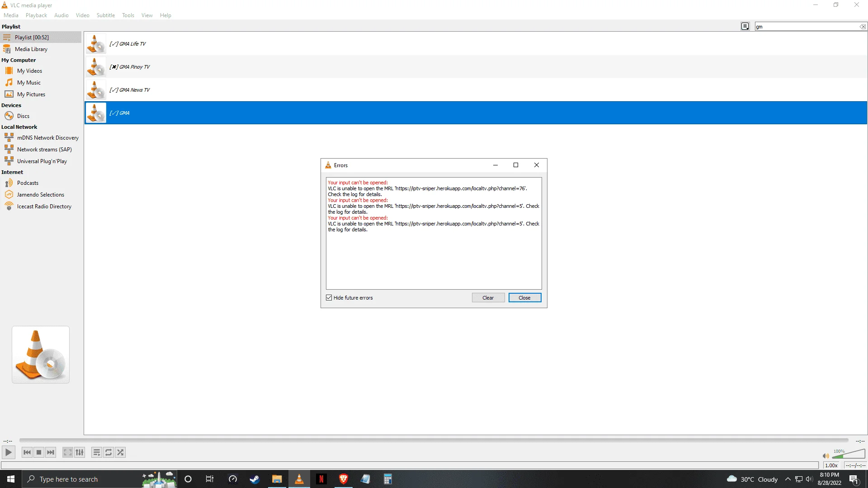Clear the playlist search text
Viewport: 868px width, 488px height.
(x=863, y=27)
